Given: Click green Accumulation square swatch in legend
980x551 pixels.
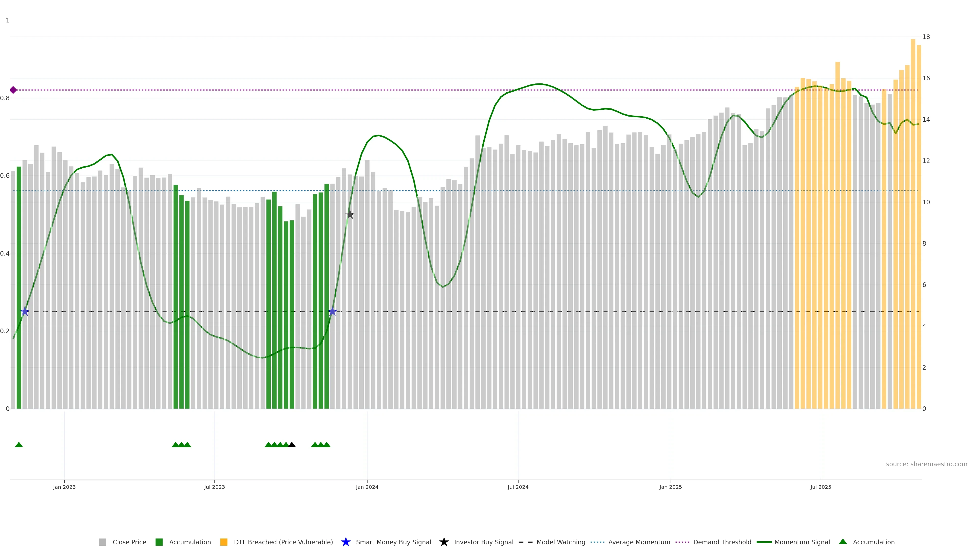Looking at the screenshot, I should (159, 542).
